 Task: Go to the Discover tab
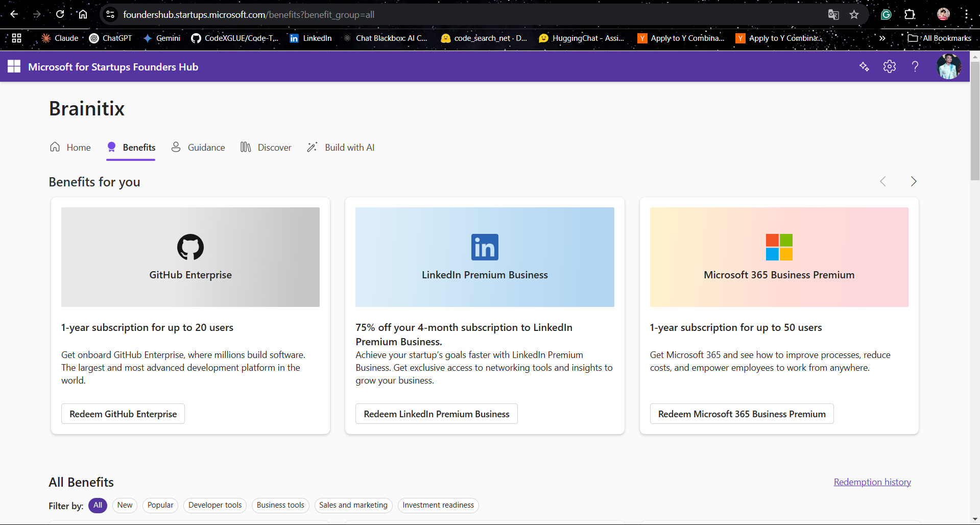point(266,147)
